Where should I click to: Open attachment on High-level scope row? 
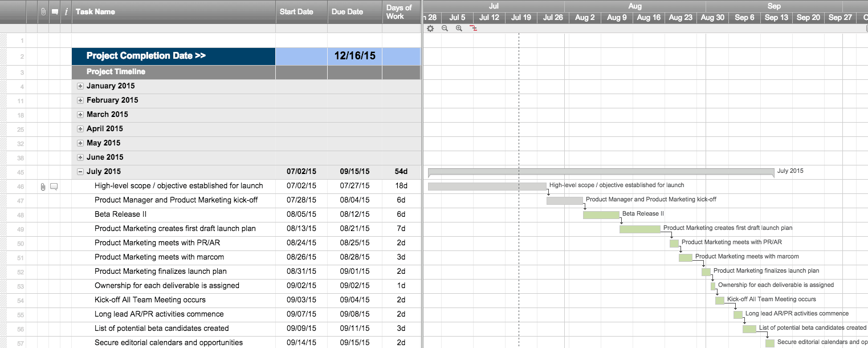(43, 187)
